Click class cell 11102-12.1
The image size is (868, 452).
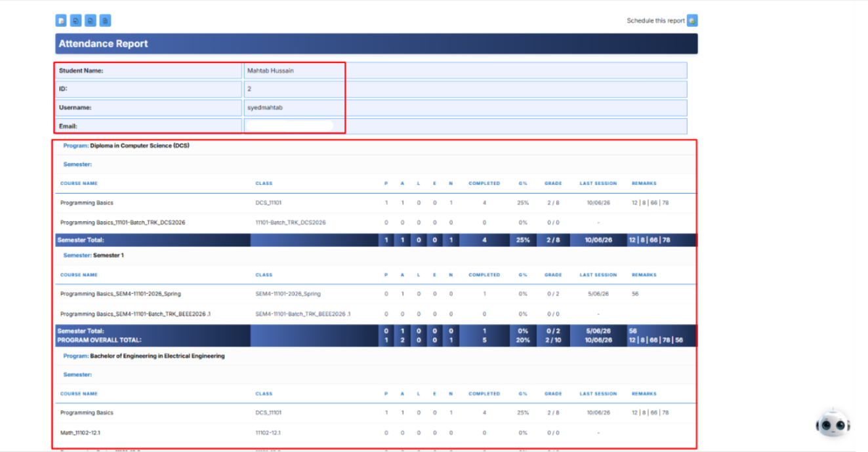click(x=269, y=433)
